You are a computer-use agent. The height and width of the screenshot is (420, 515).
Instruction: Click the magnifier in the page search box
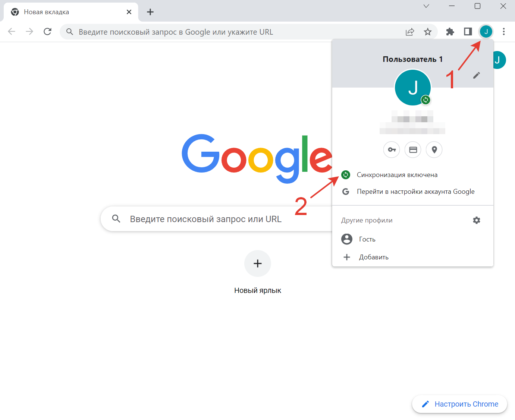point(116,219)
